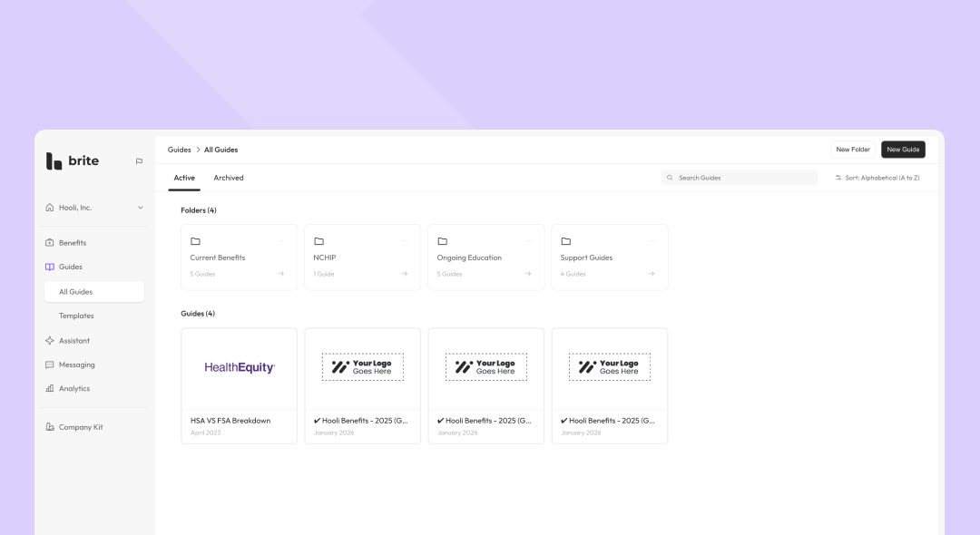
Task: Expand the Hooli, Inc. company dropdown
Action: click(140, 208)
